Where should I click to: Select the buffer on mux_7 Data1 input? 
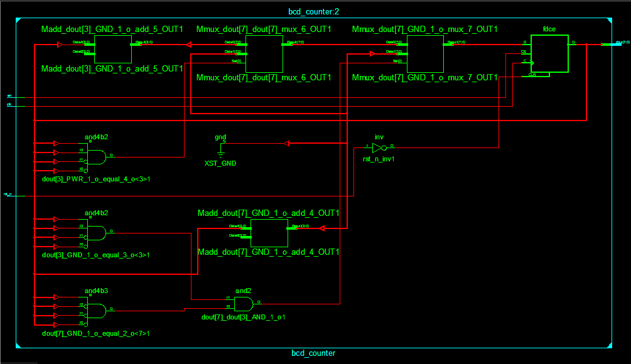click(372, 53)
